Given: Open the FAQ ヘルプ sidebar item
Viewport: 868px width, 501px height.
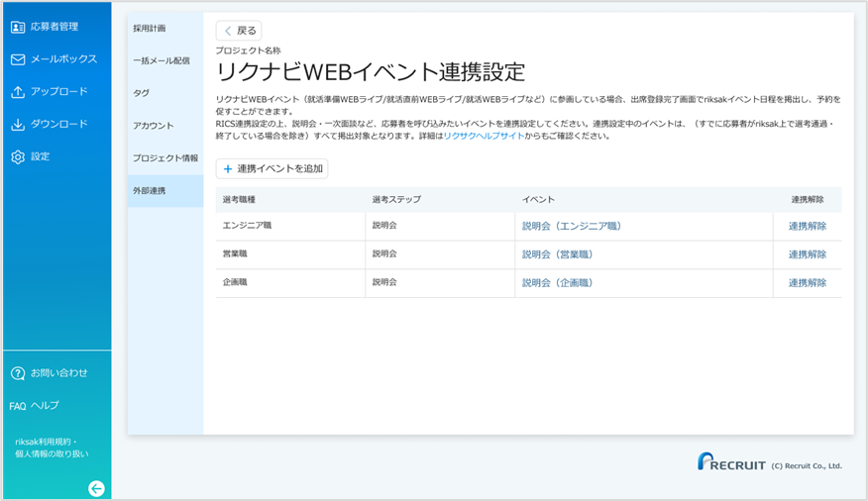Looking at the screenshot, I should click(34, 406).
